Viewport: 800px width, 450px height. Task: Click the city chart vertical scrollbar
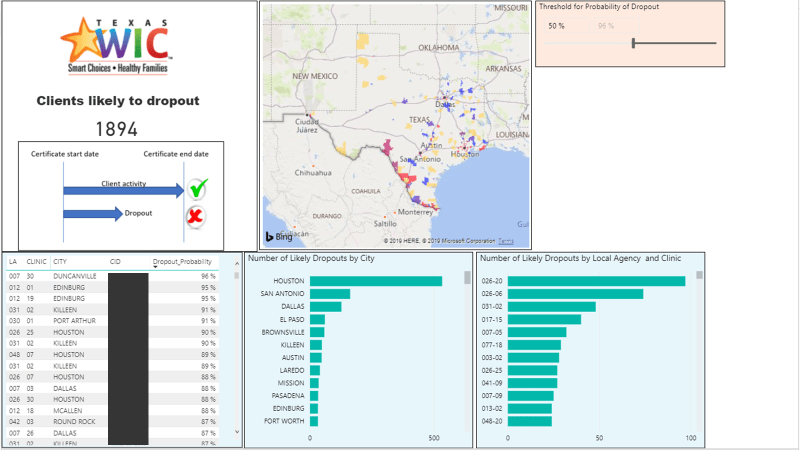467,279
